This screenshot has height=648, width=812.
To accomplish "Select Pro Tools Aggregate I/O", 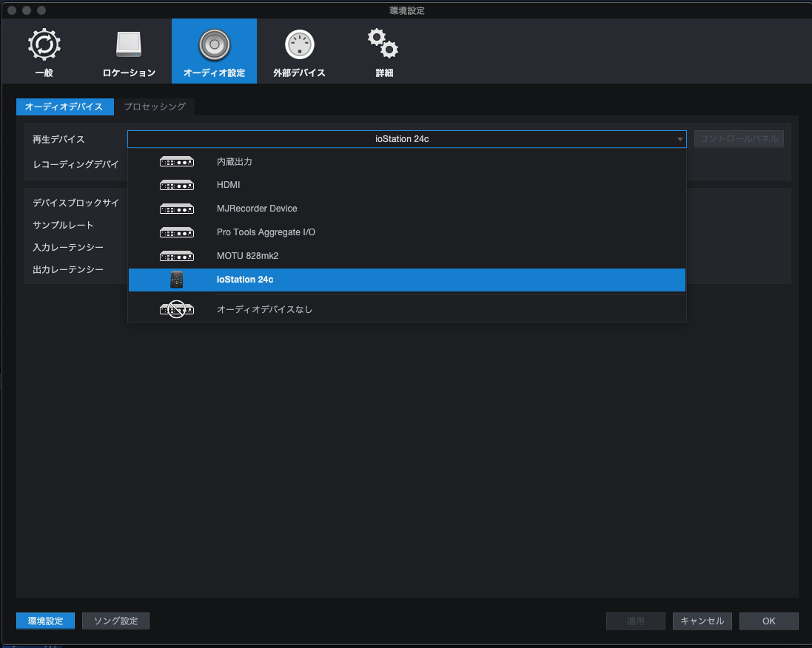I will click(407, 233).
